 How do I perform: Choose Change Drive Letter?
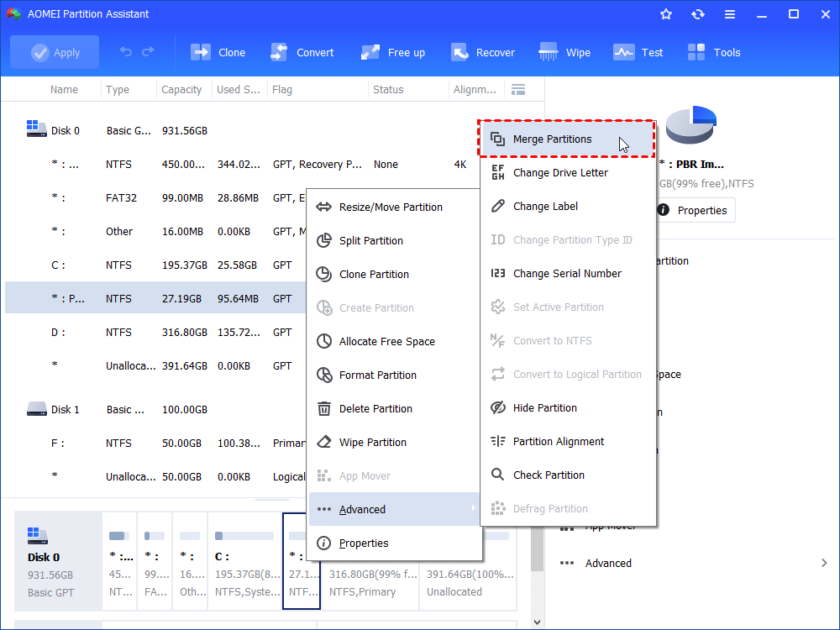pos(568,172)
